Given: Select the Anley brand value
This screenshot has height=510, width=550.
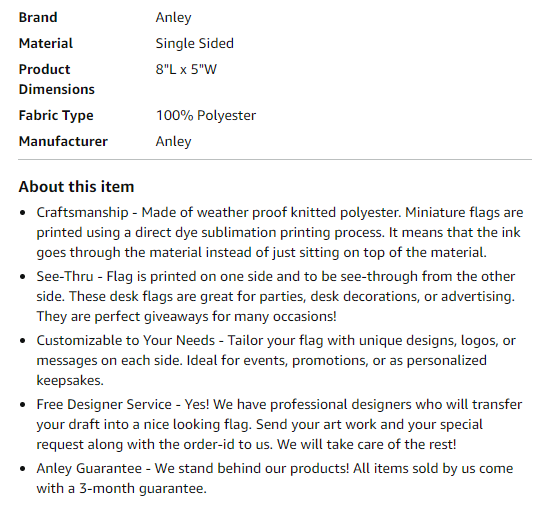Looking at the screenshot, I should [x=173, y=18].
